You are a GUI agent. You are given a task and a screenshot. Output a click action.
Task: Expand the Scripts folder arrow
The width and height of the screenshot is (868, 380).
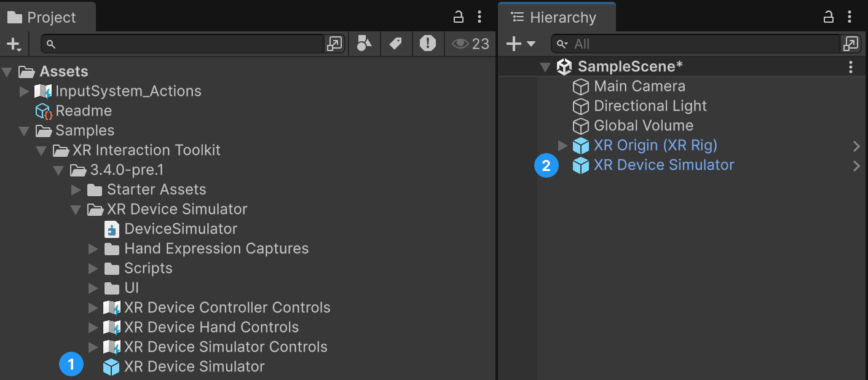coord(93,269)
